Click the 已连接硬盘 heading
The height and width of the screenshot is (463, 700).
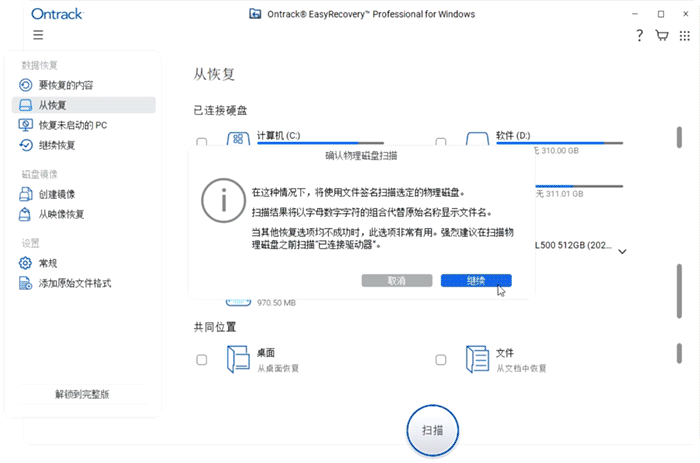[220, 110]
